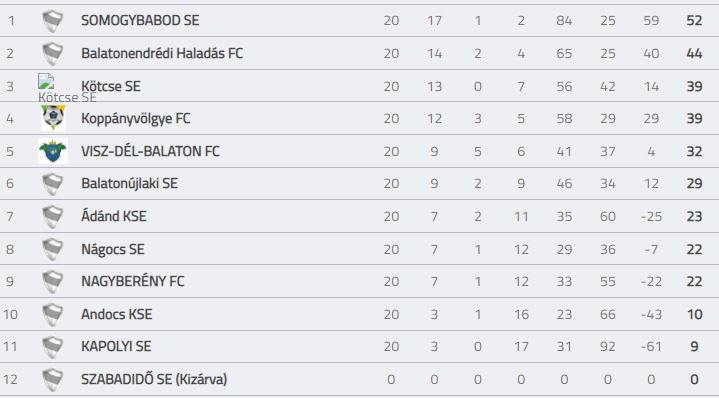The height and width of the screenshot is (398, 719).
Task: Open the Andocs KSE team name
Action: point(117,314)
